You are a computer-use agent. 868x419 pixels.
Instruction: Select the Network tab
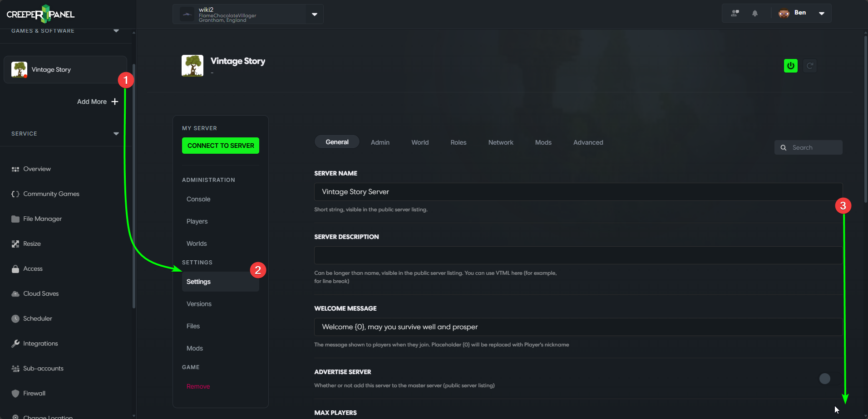(x=501, y=142)
